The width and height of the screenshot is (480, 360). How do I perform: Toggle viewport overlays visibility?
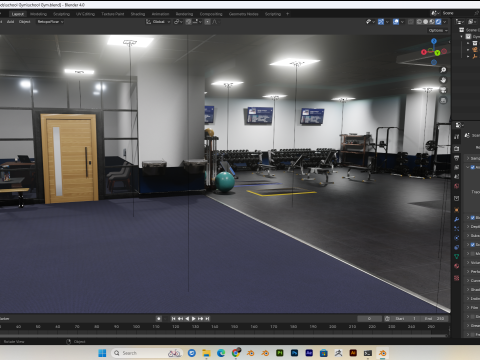(x=396, y=22)
